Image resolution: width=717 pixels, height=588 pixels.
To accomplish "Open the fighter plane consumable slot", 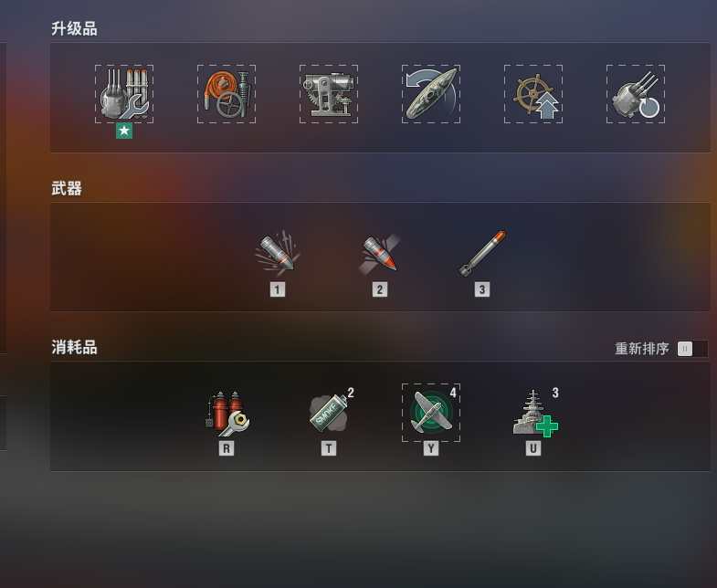I will 431,413.
